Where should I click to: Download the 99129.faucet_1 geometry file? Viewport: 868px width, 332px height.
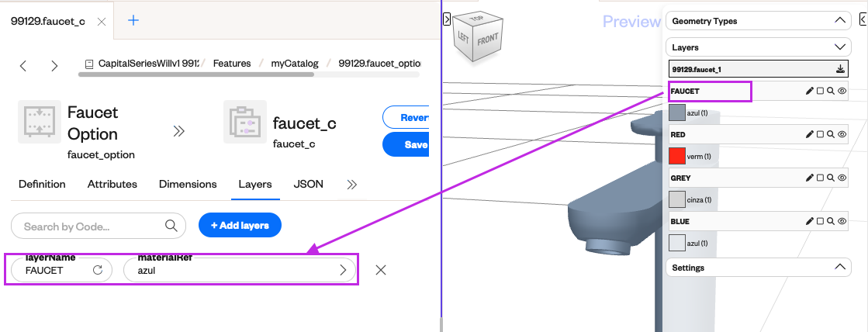(x=840, y=69)
